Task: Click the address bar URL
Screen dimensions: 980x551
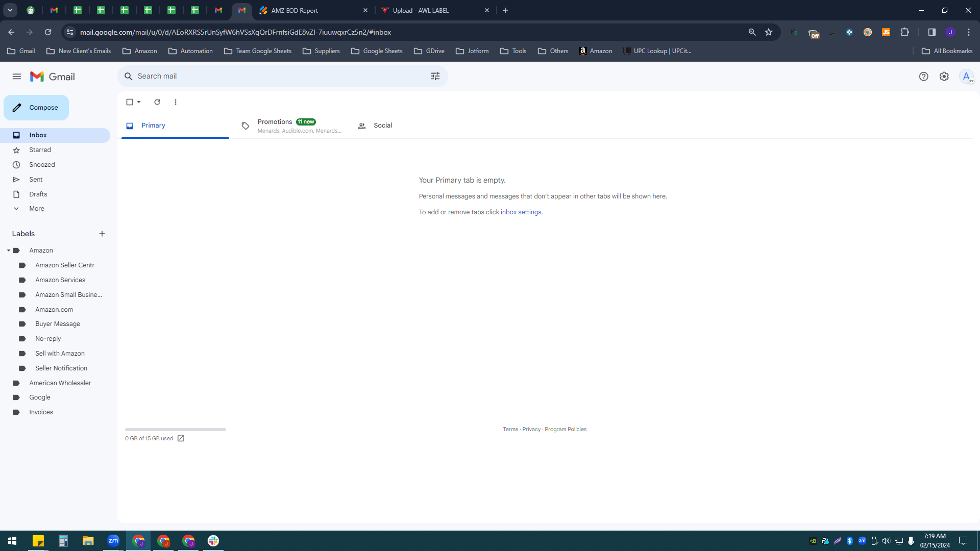Action: [235, 32]
